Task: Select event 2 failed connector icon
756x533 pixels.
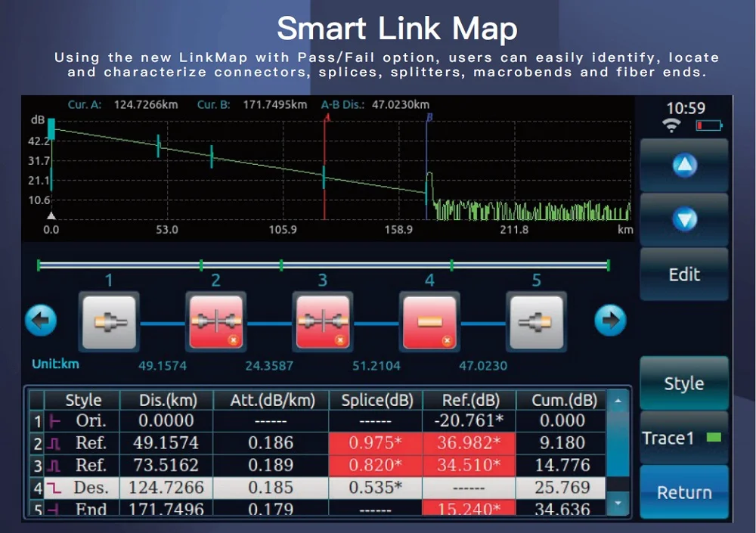Action: click(216, 322)
